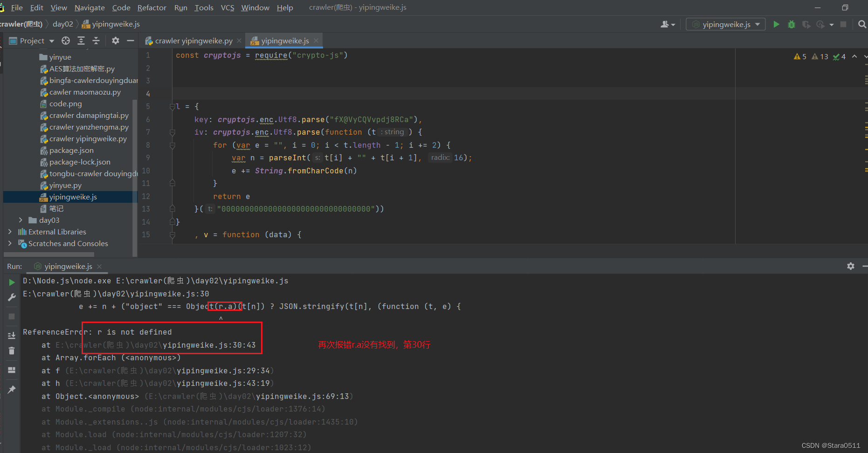Clear all output with trash icon
The width and height of the screenshot is (868, 453).
tap(12, 350)
